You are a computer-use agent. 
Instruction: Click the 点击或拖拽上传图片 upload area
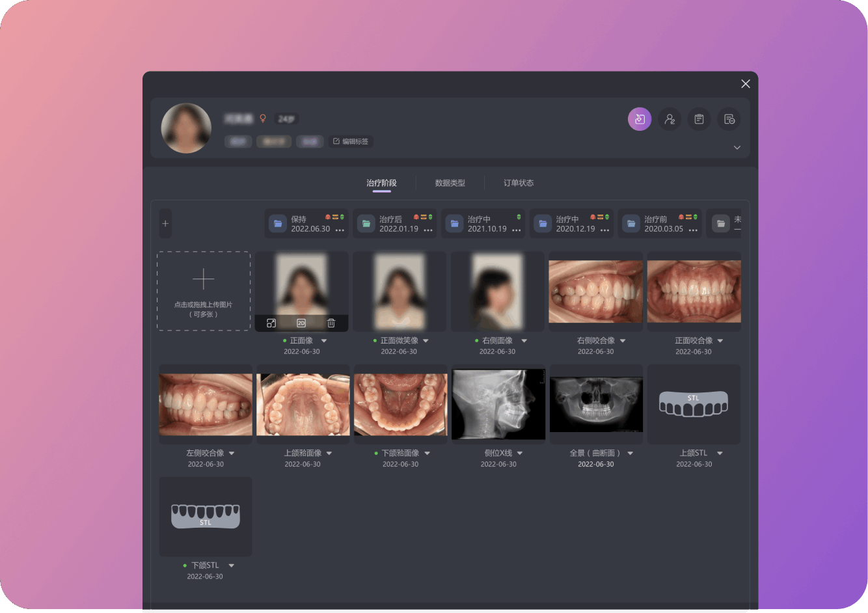click(204, 291)
